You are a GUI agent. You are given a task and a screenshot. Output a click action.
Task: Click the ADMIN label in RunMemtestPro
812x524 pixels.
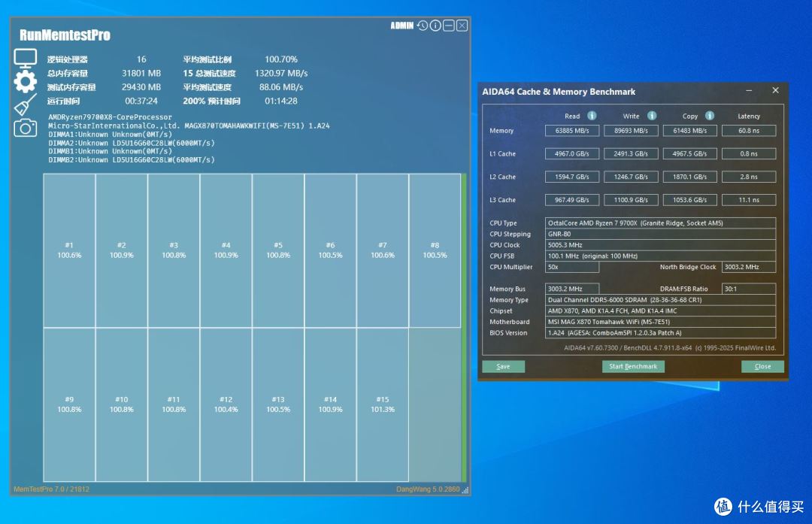pyautogui.click(x=401, y=26)
